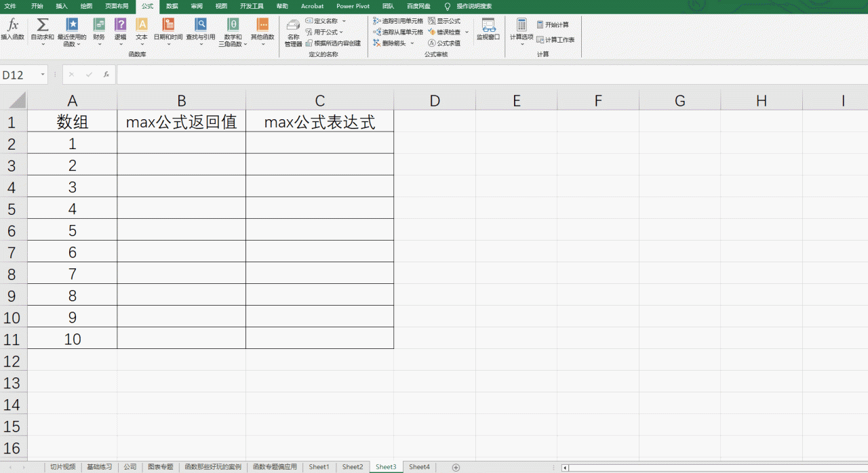Select row header 12
868x473 pixels.
(14, 360)
